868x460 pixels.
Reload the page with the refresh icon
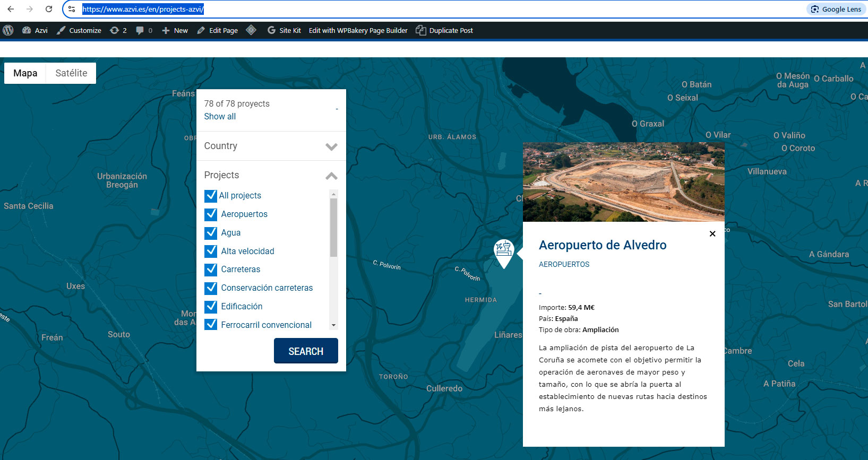click(49, 9)
